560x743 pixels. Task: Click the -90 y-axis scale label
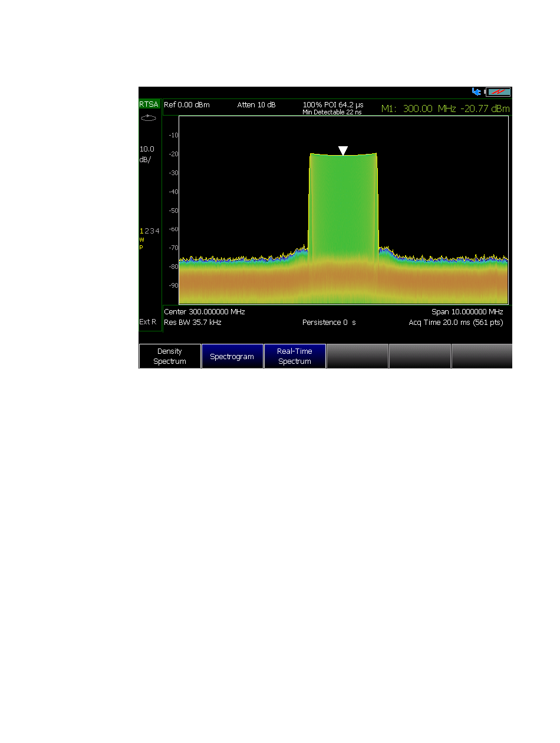(x=173, y=285)
